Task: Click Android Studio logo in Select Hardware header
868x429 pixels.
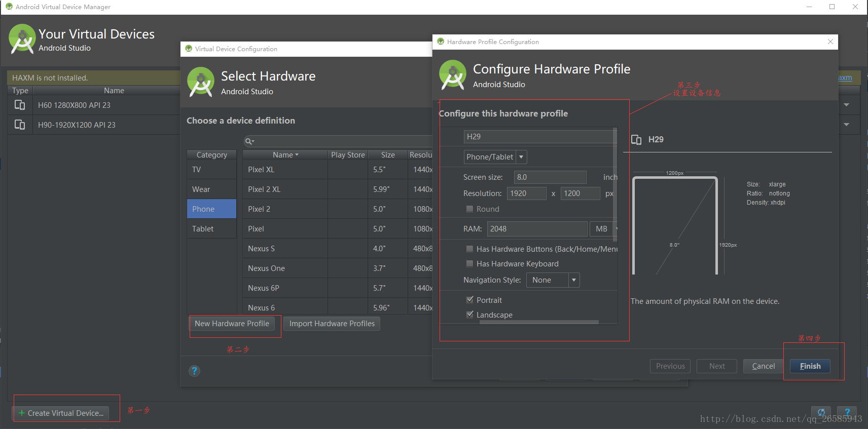Action: 201,82
